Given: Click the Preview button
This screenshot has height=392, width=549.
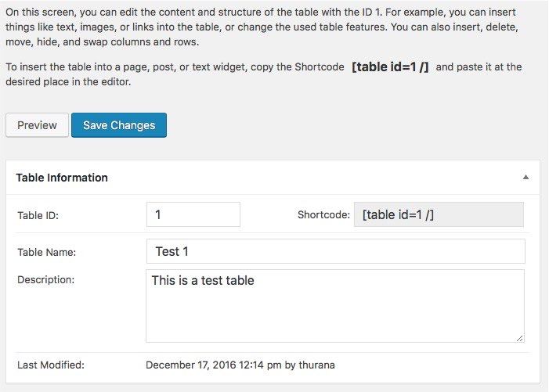Looking at the screenshot, I should point(37,125).
